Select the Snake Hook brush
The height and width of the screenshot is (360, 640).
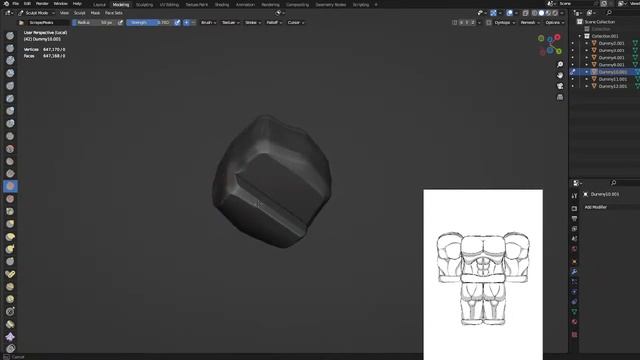10,249
